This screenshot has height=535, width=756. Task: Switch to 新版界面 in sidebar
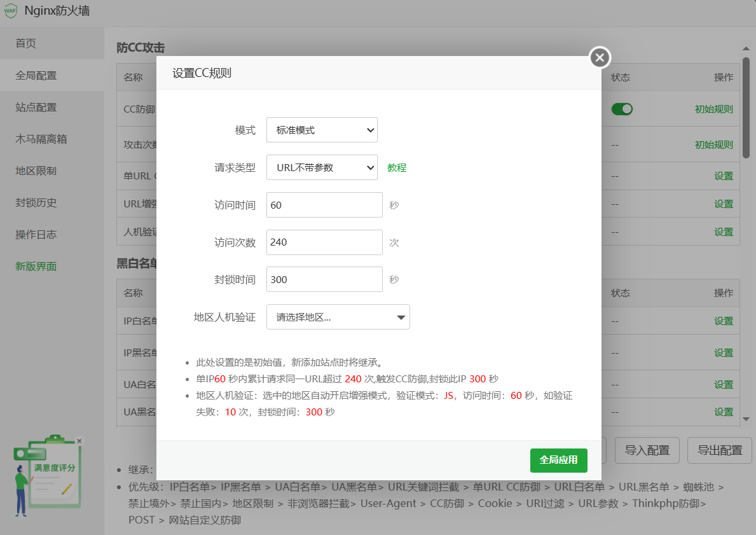[x=52, y=267]
